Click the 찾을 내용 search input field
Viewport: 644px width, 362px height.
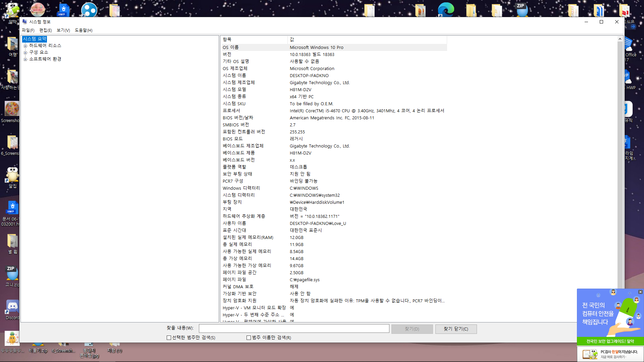294,328
